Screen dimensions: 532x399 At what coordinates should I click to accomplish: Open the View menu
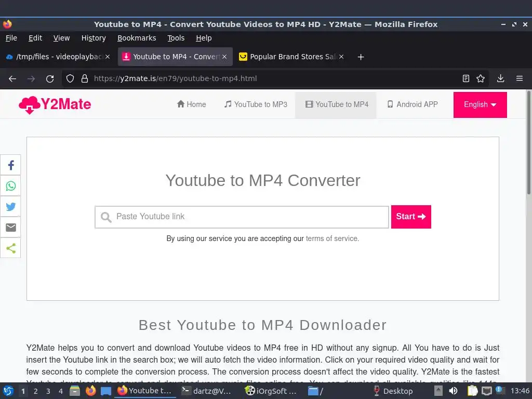(61, 38)
